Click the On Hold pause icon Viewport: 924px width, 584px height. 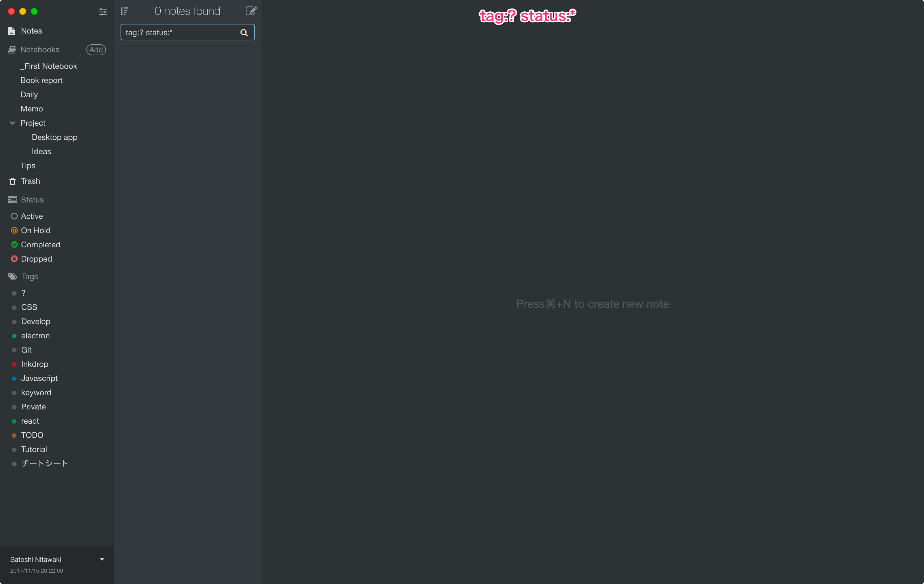[x=14, y=230]
